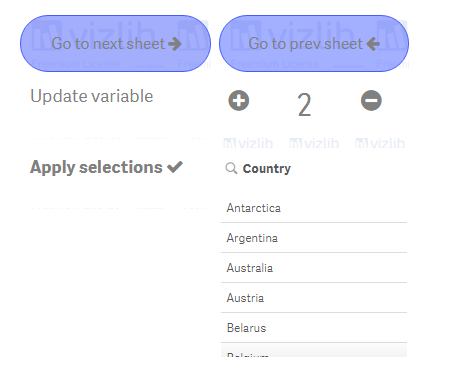Click the Country listbox header title
The width and height of the screenshot is (457, 368).
tap(267, 169)
